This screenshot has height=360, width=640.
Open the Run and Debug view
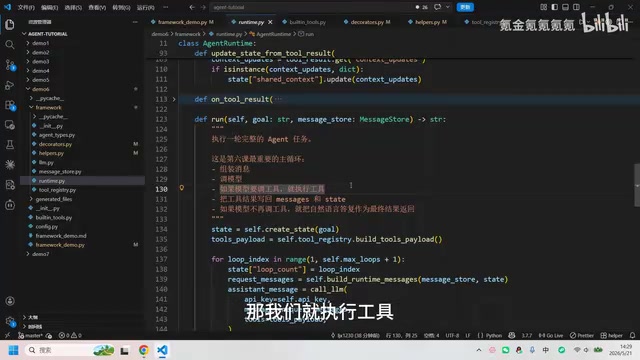[10, 85]
